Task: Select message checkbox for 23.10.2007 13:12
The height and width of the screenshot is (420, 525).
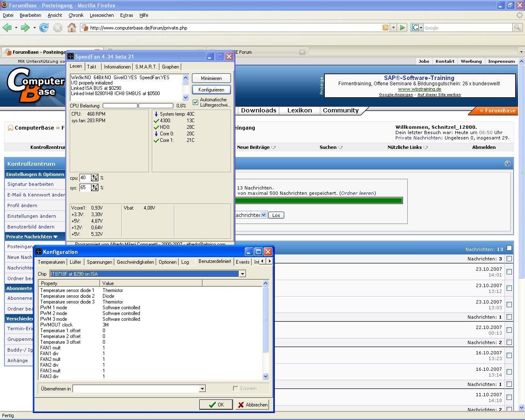Action: pyautogui.click(x=509, y=288)
